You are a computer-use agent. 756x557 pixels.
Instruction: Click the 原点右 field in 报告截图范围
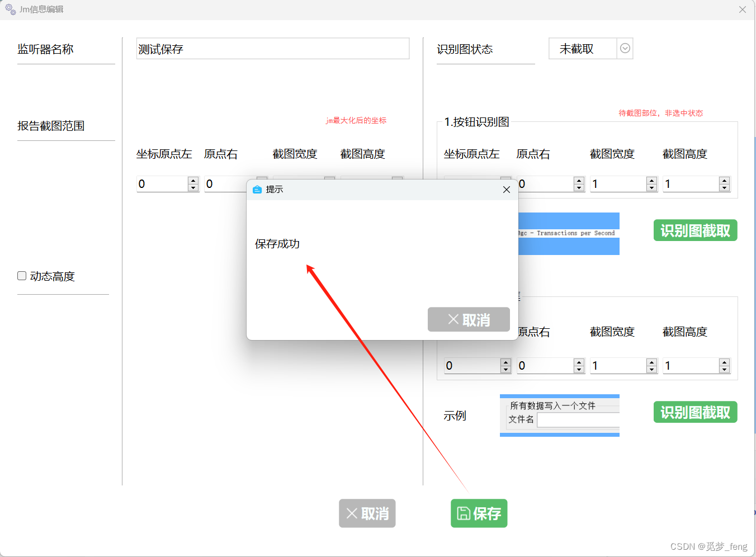click(225, 184)
